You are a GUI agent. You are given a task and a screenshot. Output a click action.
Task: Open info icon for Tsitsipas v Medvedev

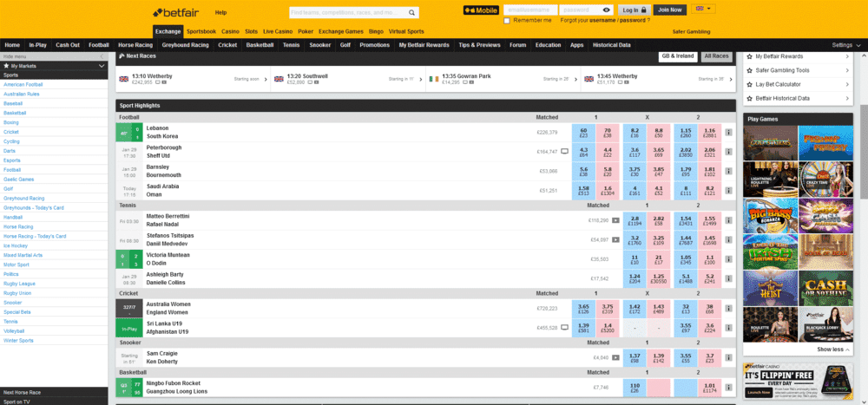click(728, 239)
